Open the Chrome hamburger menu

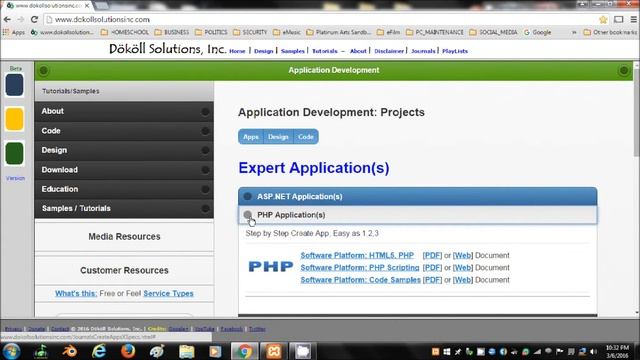click(633, 20)
